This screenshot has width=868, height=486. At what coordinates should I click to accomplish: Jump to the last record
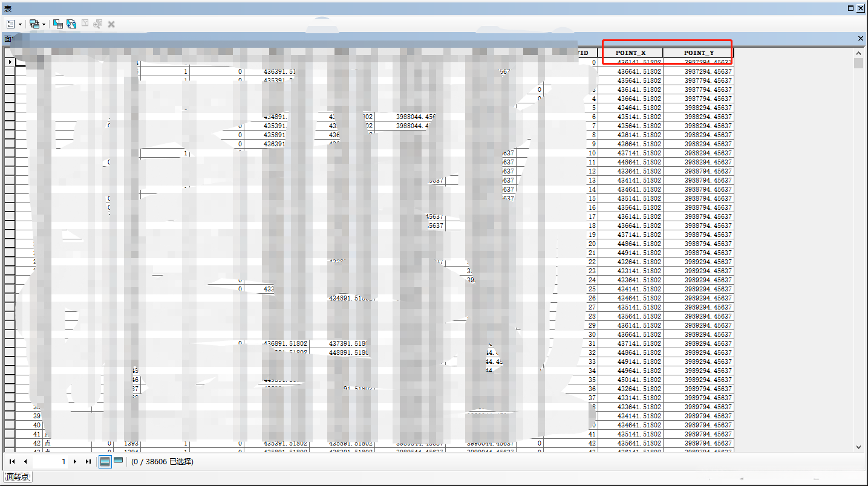(x=88, y=461)
